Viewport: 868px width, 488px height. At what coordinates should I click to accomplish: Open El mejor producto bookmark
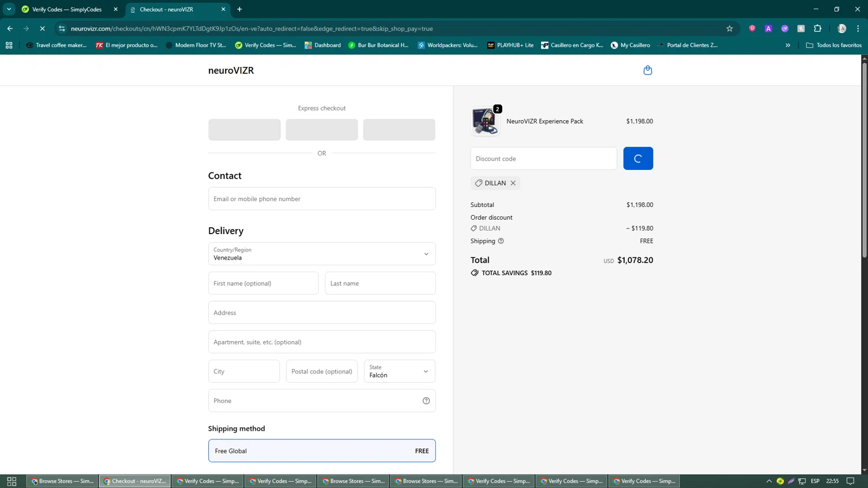pyautogui.click(x=126, y=45)
